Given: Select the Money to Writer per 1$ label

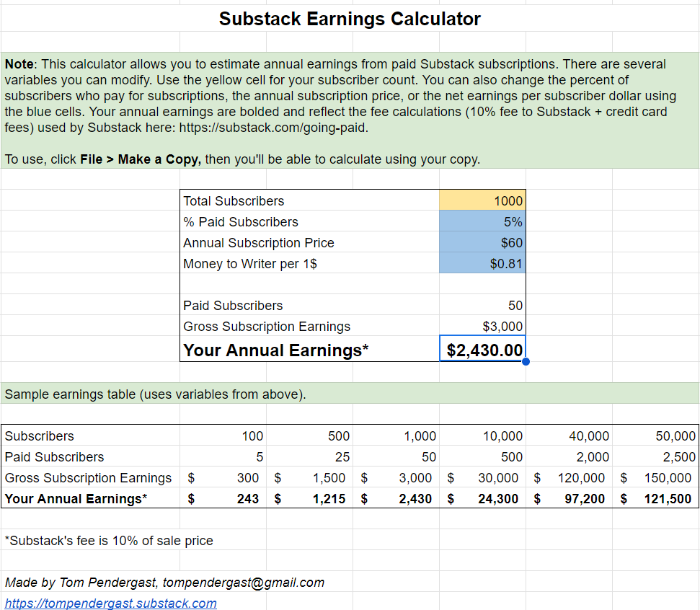Looking at the screenshot, I should (x=250, y=263).
